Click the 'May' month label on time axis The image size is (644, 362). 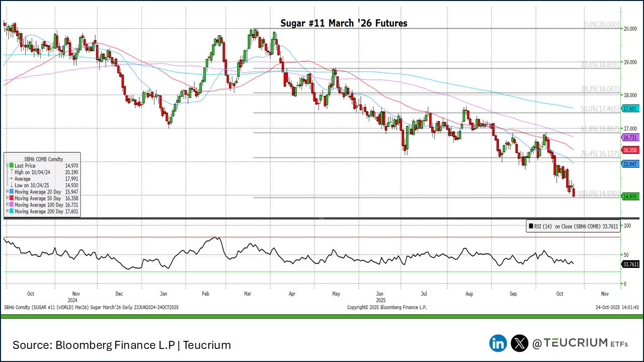336,293
